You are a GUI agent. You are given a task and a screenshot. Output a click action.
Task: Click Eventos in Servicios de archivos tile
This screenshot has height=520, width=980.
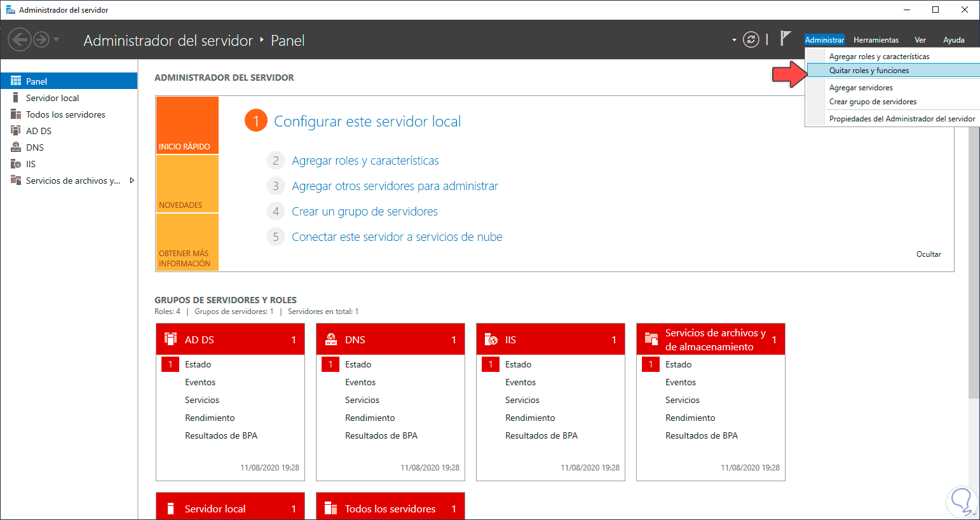(681, 382)
